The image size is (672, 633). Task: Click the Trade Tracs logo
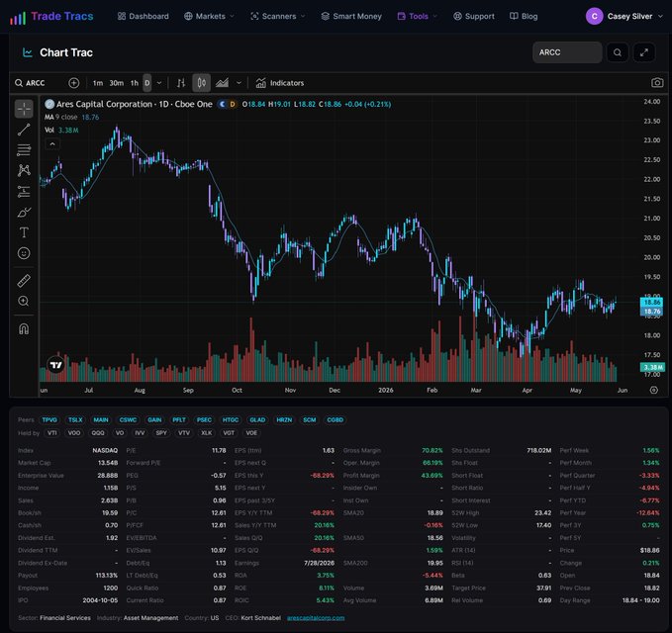click(51, 17)
